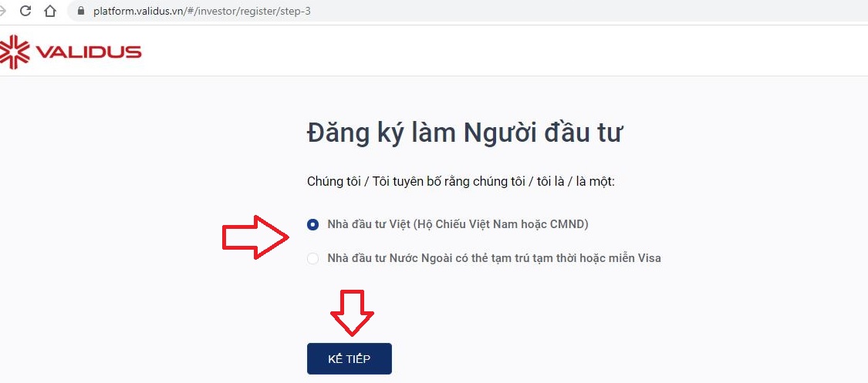Screen dimensions: 868x383
Task: Go to the browser home page icon
Action: coord(50,11)
